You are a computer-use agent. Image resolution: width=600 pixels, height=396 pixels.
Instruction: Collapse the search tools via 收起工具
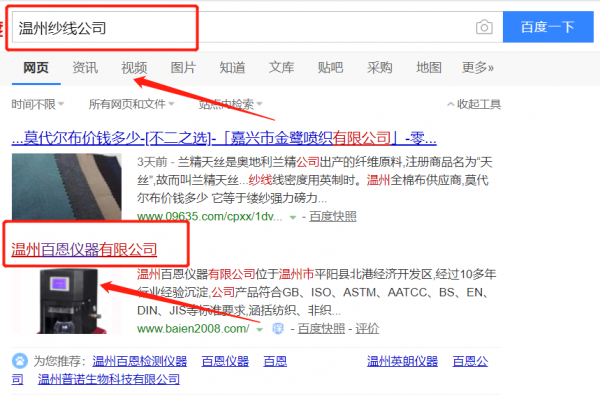click(x=474, y=104)
